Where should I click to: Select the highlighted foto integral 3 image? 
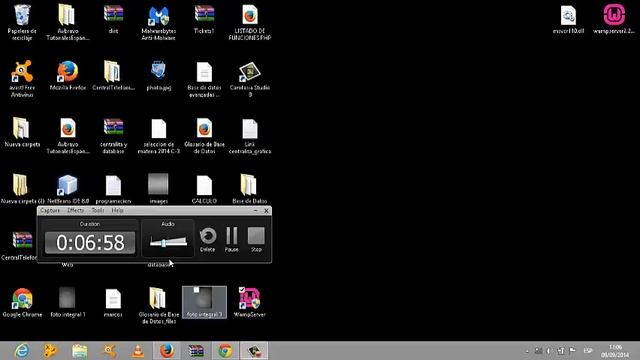click(x=204, y=302)
